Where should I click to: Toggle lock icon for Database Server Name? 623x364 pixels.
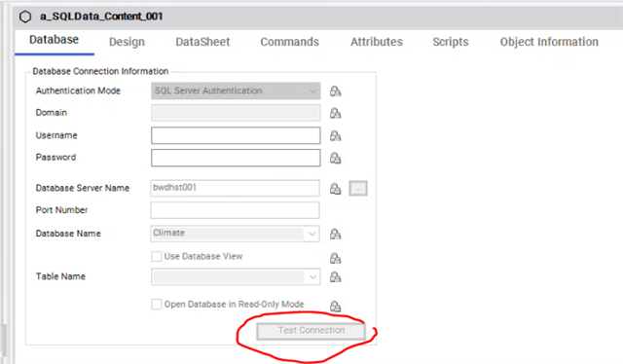tap(335, 189)
